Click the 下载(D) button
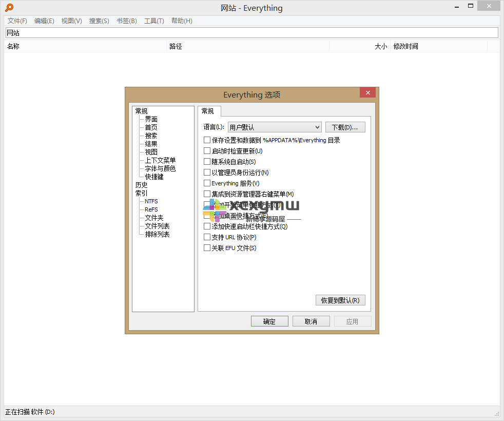This screenshot has height=421, width=504. click(345, 126)
